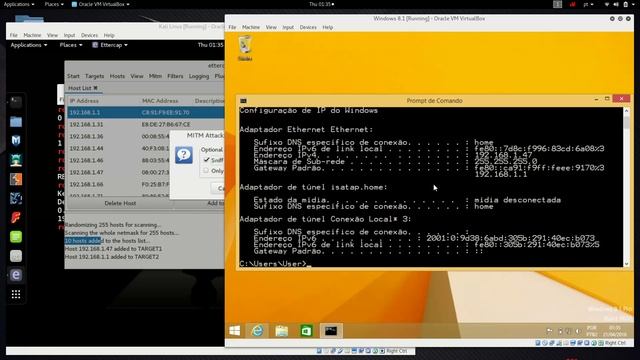
Task: Open Machine menu of Windows 8.1 VM window
Action: pyautogui.click(x=251, y=27)
